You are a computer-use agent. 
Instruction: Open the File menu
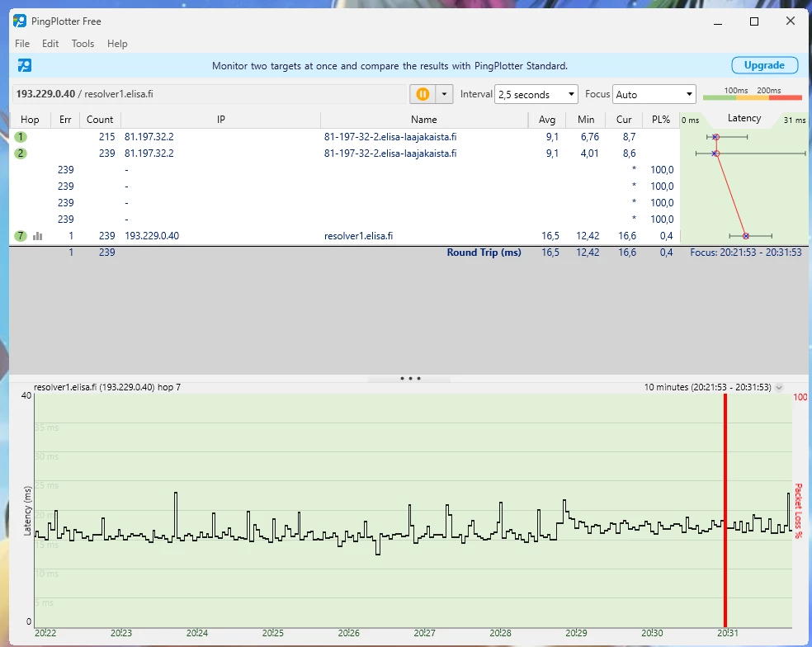(22, 44)
